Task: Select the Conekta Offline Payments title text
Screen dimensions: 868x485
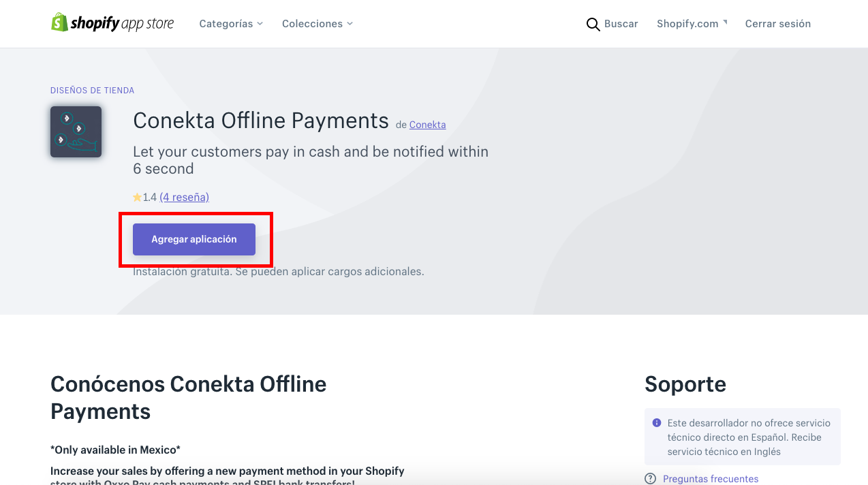Action: [x=261, y=121]
